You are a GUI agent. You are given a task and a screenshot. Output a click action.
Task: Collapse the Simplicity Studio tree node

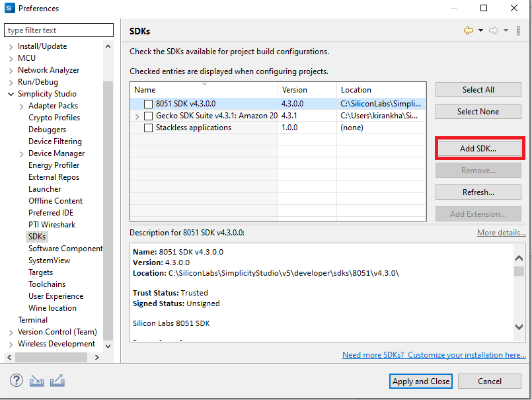[11, 94]
